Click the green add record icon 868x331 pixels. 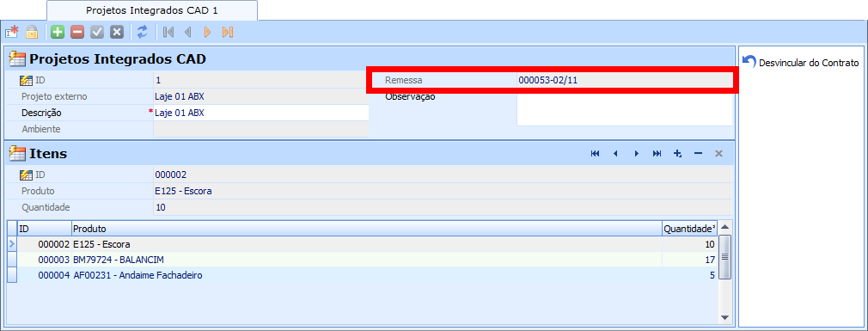click(x=58, y=32)
